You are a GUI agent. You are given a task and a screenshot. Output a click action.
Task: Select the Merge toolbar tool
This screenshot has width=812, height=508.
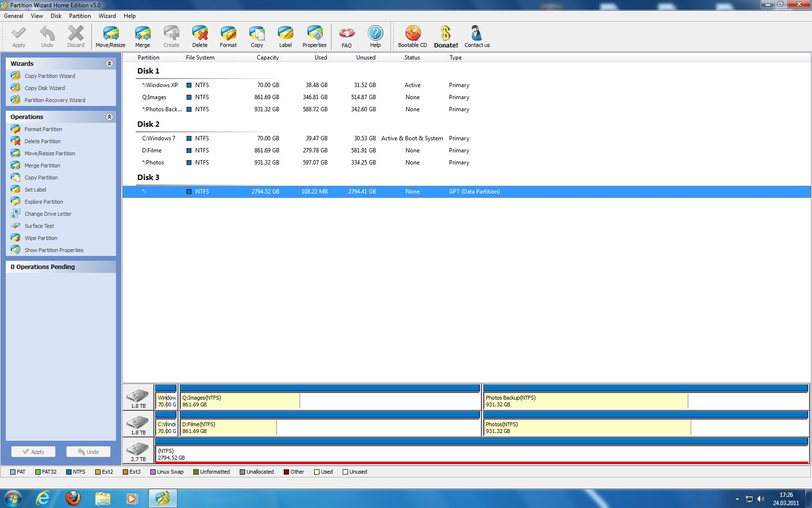143,37
